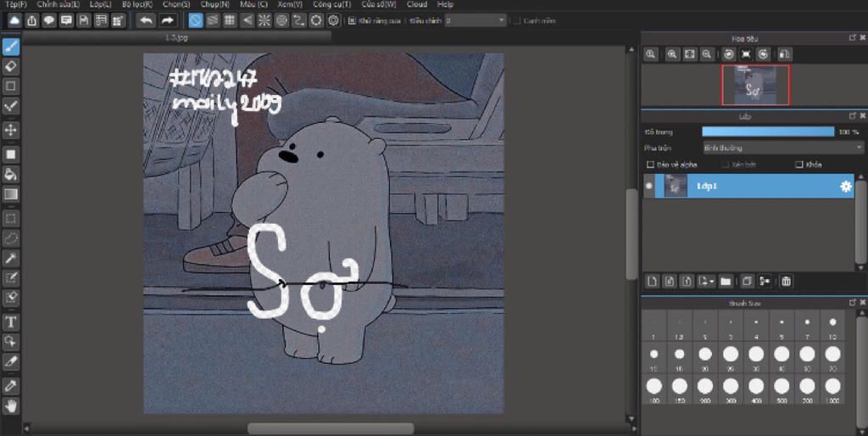
Task: Duplicate the current layer
Action: pos(747,282)
